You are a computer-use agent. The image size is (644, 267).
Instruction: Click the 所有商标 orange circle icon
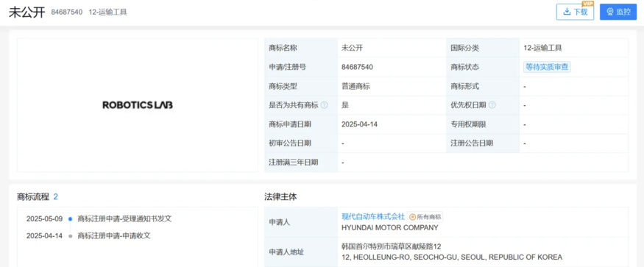(x=412, y=217)
